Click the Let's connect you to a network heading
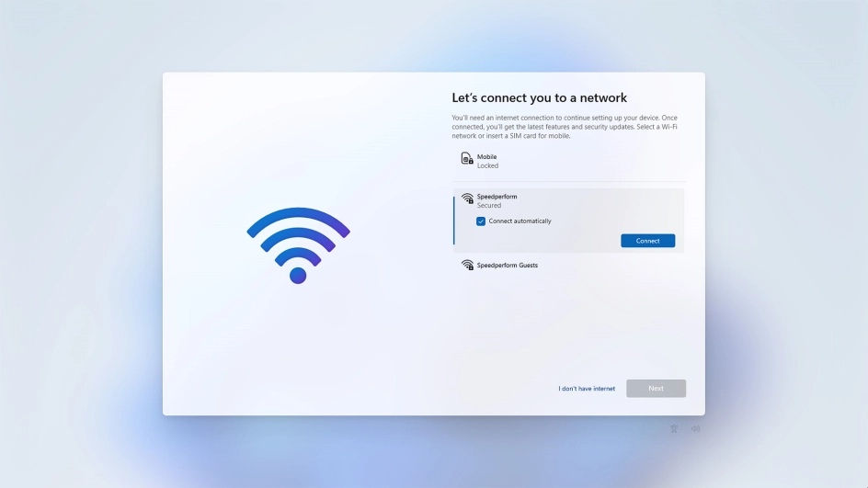Image resolution: width=868 pixels, height=488 pixels. (539, 98)
